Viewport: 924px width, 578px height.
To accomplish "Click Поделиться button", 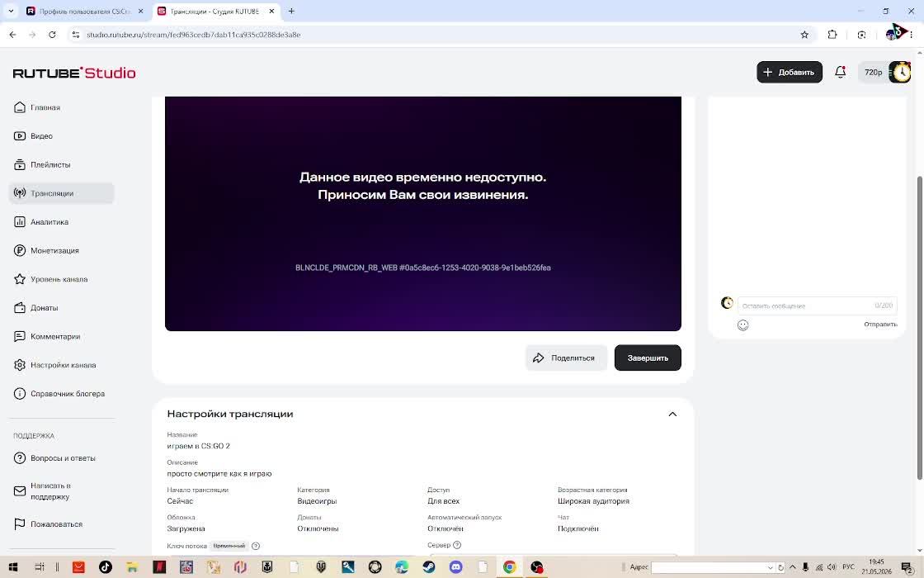I will (x=566, y=358).
